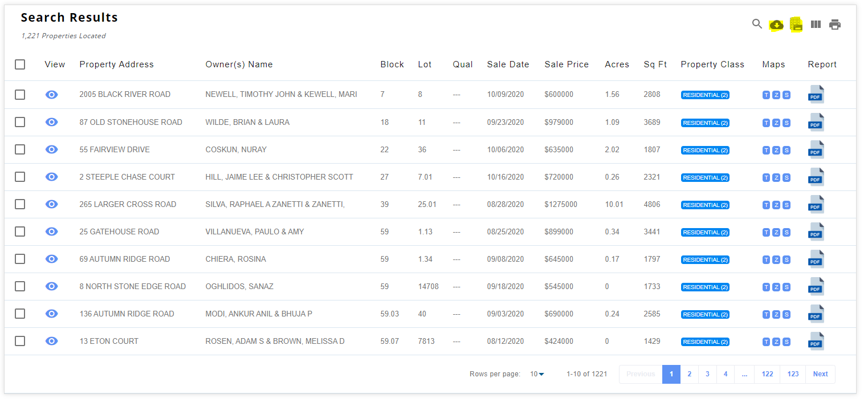Click address 8 NORTH STONE EDGE ROAD
This screenshot has width=868, height=402.
pyautogui.click(x=133, y=286)
